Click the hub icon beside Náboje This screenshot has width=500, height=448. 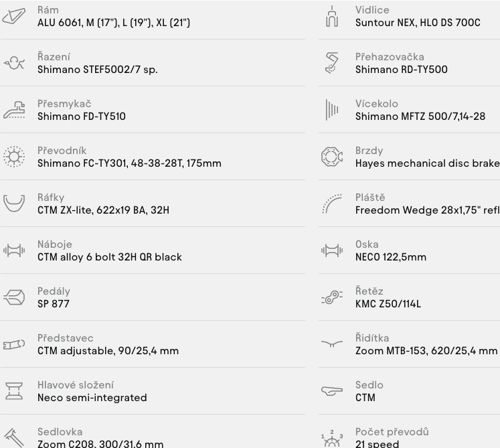click(13, 250)
